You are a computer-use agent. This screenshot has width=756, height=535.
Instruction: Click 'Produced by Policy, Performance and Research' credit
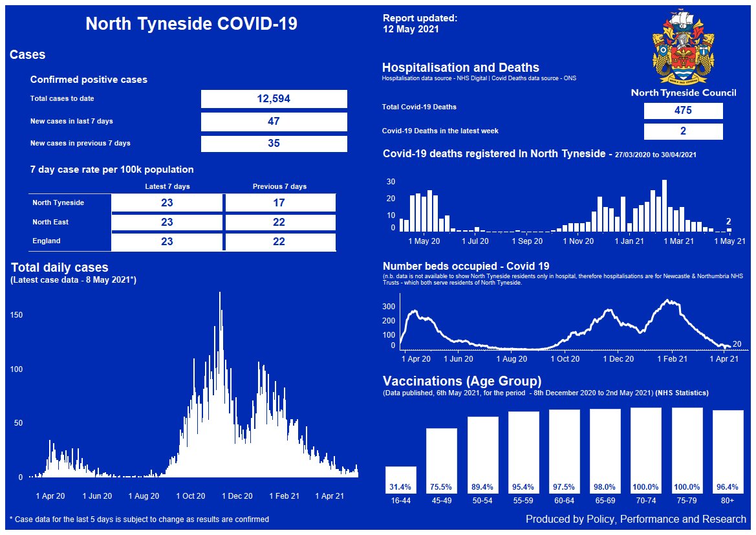(636, 519)
